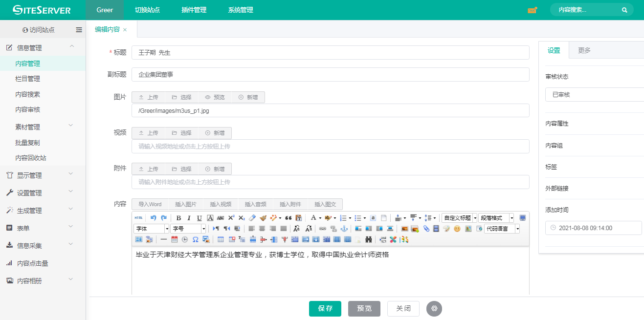Click the eraser clear-formatting icon
This screenshot has width=644, height=320.
click(252, 218)
